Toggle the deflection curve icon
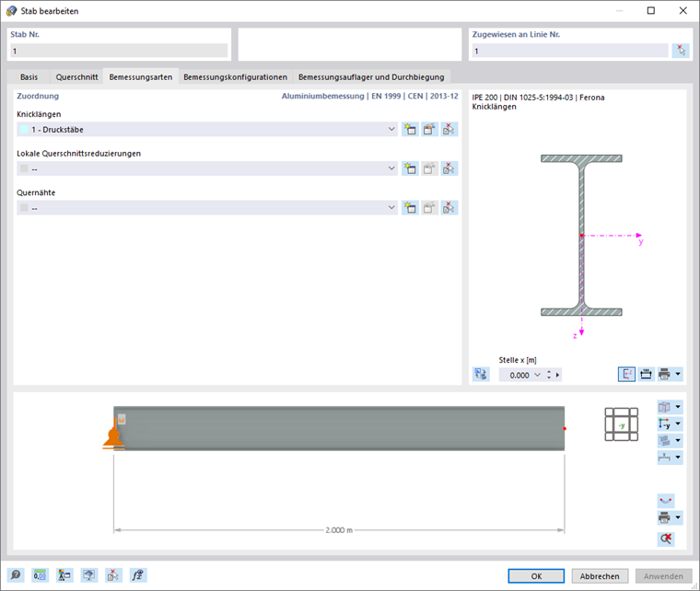Viewport: 700px width, 591px height. coord(666,501)
